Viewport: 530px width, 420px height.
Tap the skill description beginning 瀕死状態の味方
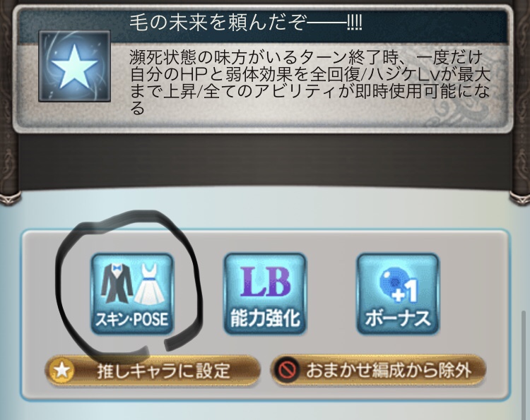point(309,83)
